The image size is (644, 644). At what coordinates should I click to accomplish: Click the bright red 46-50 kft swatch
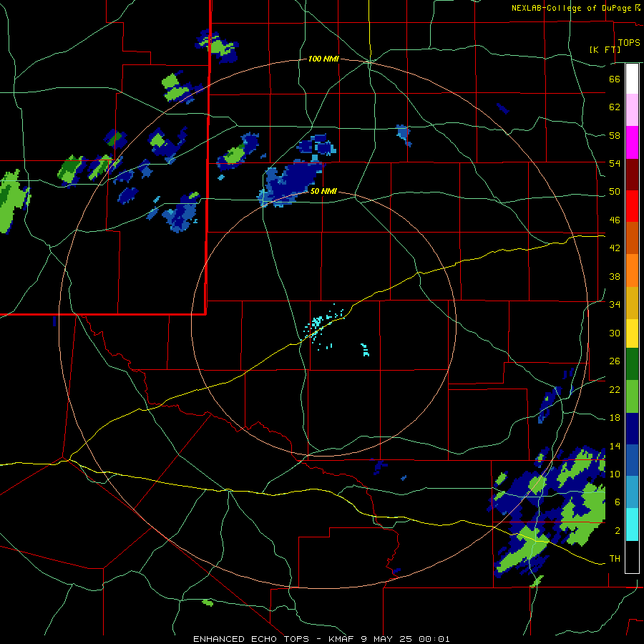pos(632,206)
